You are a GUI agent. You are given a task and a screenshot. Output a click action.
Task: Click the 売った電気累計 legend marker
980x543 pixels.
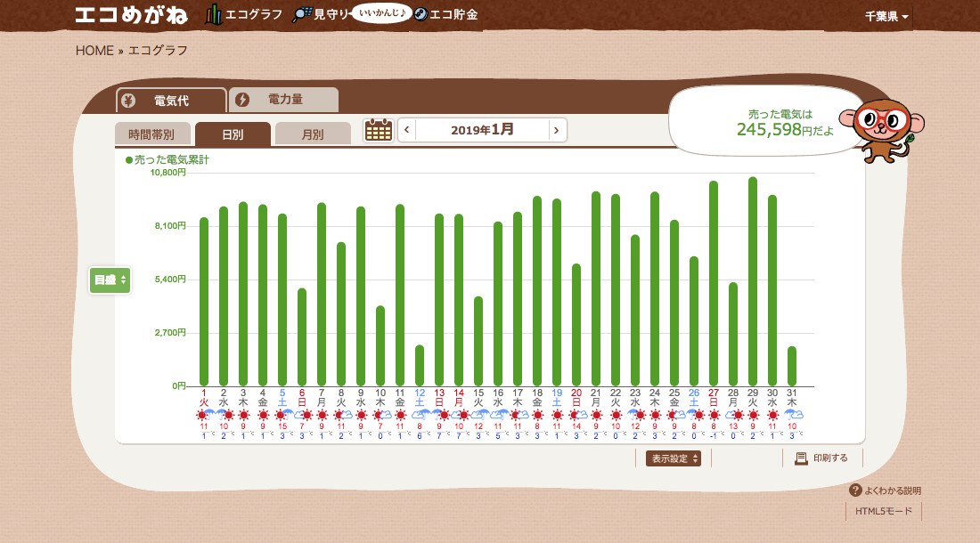click(x=129, y=160)
